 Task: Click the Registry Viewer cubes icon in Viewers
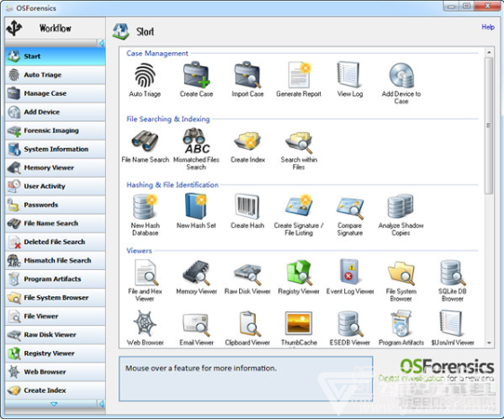coord(298,273)
